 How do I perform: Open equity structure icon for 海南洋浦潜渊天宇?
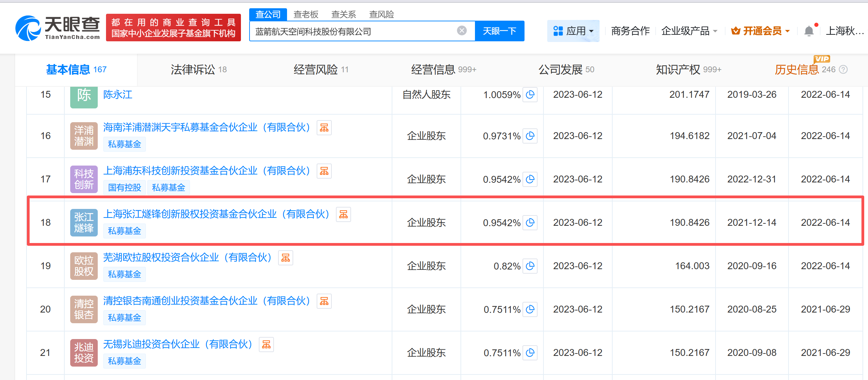click(x=324, y=128)
